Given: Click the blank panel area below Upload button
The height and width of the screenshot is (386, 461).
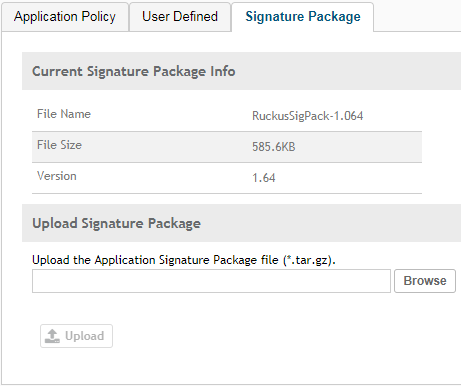Looking at the screenshot, I should pos(233,367).
